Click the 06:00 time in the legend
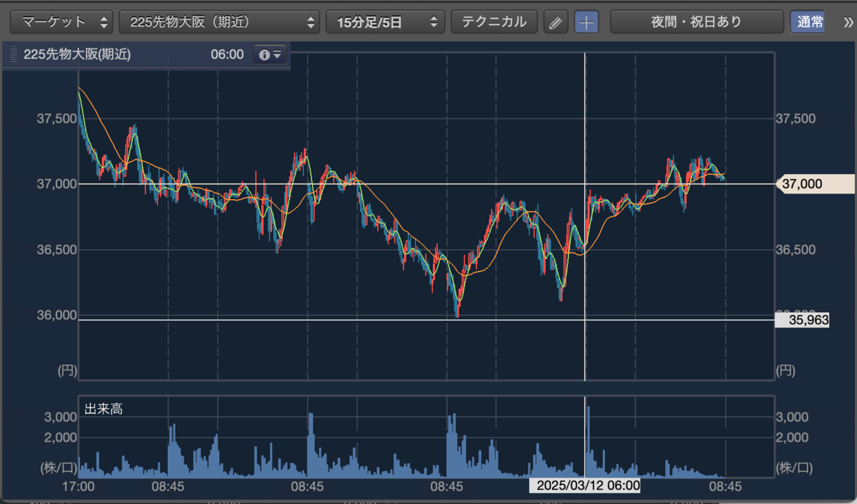The height and width of the screenshot is (504, 857). (227, 54)
